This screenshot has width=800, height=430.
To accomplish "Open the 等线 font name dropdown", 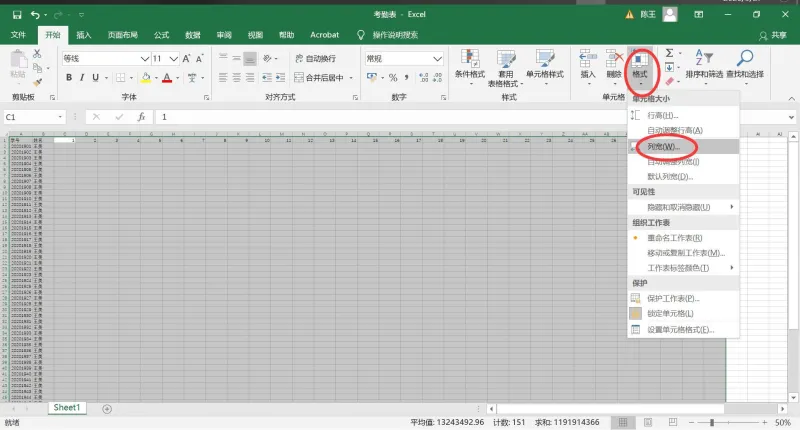I will pos(144,59).
